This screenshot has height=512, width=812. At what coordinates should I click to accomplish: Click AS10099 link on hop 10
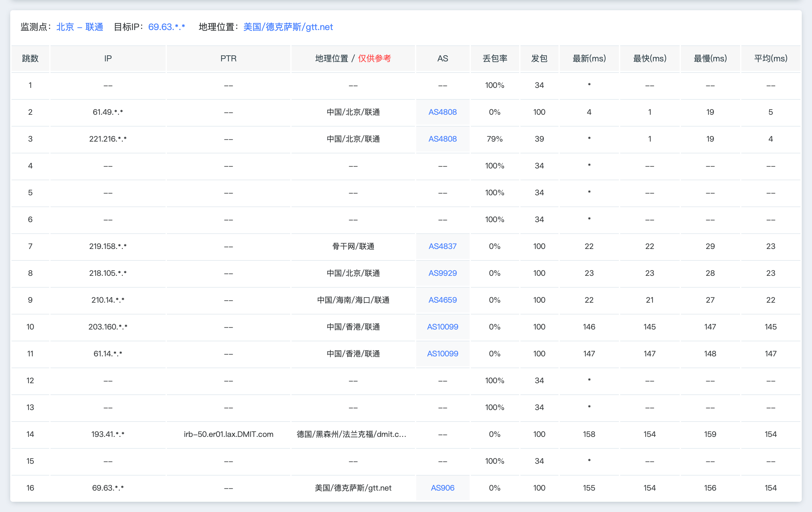(x=443, y=327)
